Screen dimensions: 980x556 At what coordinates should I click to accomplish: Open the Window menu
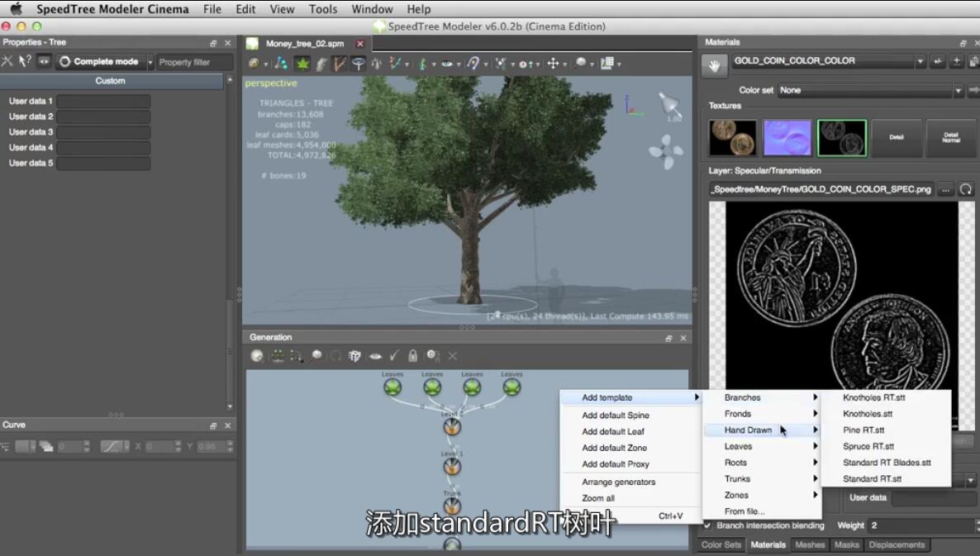pos(372,9)
